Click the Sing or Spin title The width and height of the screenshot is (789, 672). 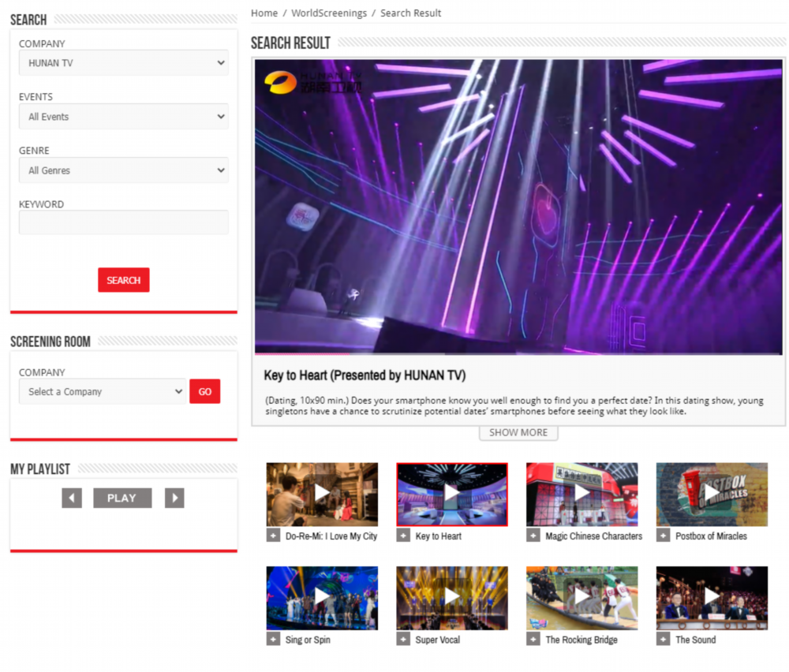click(308, 640)
